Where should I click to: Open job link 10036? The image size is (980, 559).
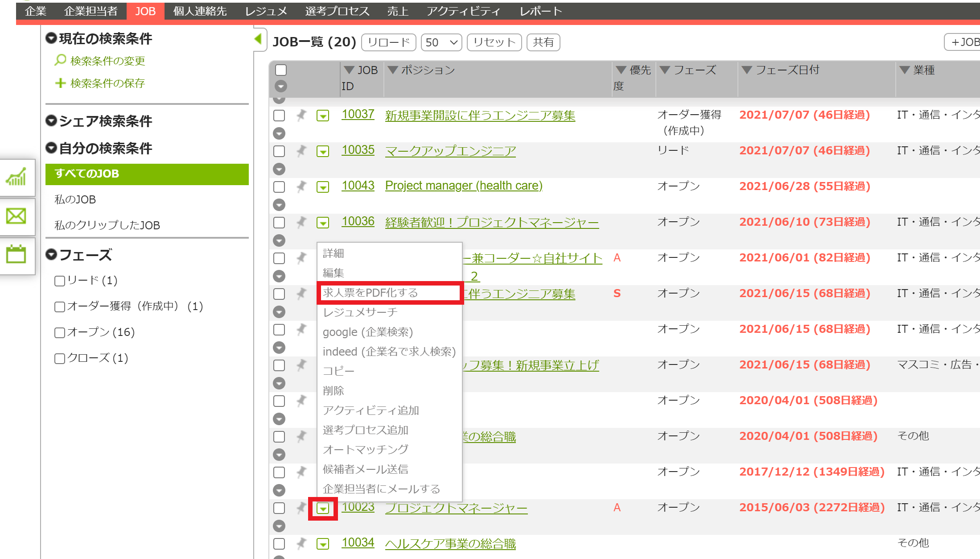[x=358, y=221]
